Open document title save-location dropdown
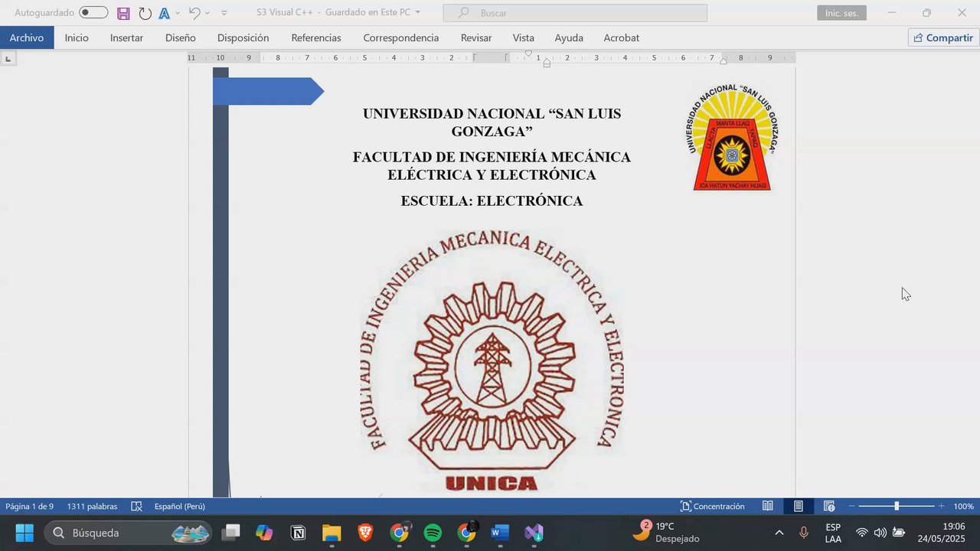 pos(417,12)
